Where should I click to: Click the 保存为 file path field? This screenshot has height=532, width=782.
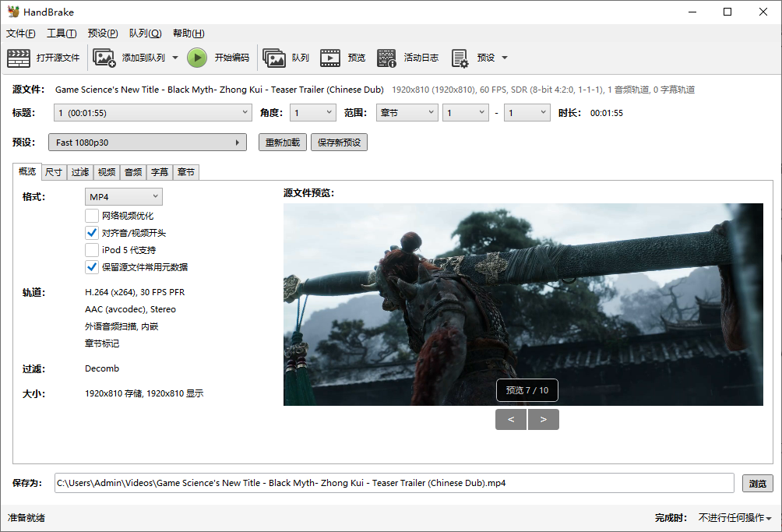click(393, 483)
